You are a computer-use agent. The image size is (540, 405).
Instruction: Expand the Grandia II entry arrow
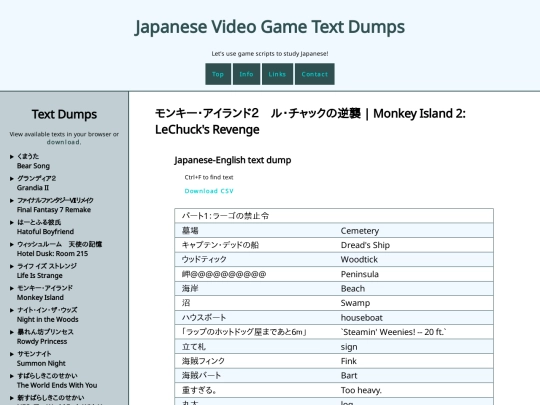(x=12, y=179)
